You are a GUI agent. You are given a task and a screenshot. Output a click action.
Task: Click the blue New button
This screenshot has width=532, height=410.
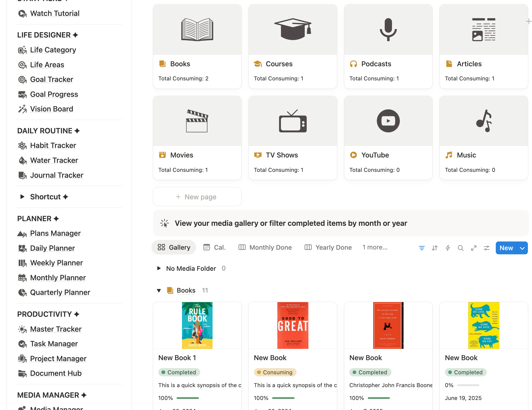506,248
